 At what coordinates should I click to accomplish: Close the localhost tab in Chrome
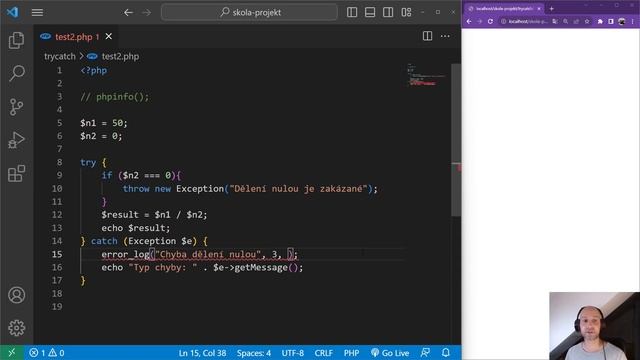(x=539, y=8)
